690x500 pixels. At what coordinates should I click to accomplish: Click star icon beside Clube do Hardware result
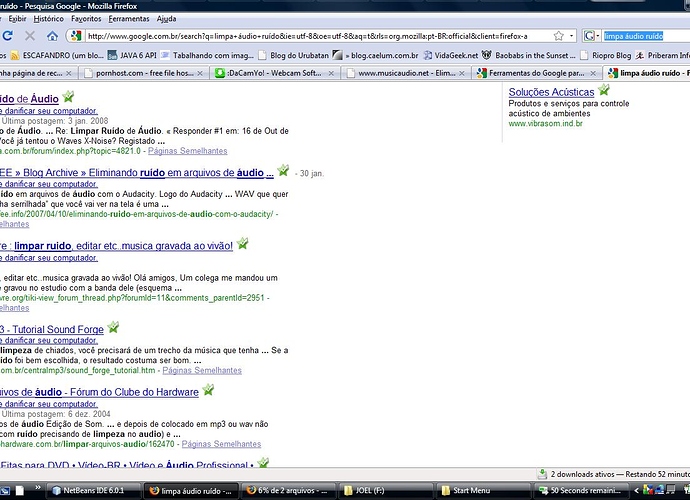click(x=208, y=390)
